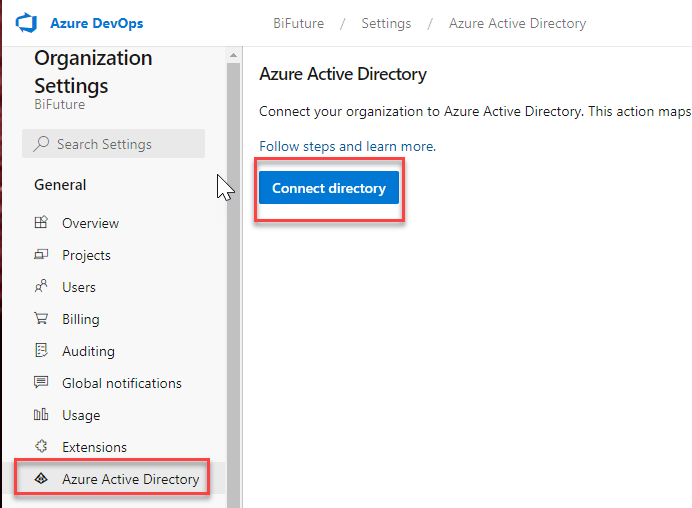Image resolution: width=692 pixels, height=508 pixels.
Task: Go to BiFuture in the breadcrumb
Action: 298,23
